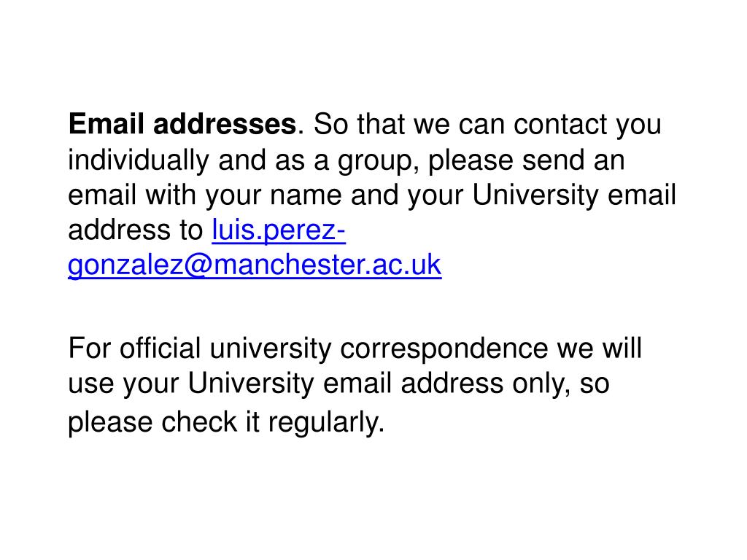This screenshot has width=747, height=560.
Task: Click the word 'regularly.'
Action: pyautogui.click(x=326, y=422)
